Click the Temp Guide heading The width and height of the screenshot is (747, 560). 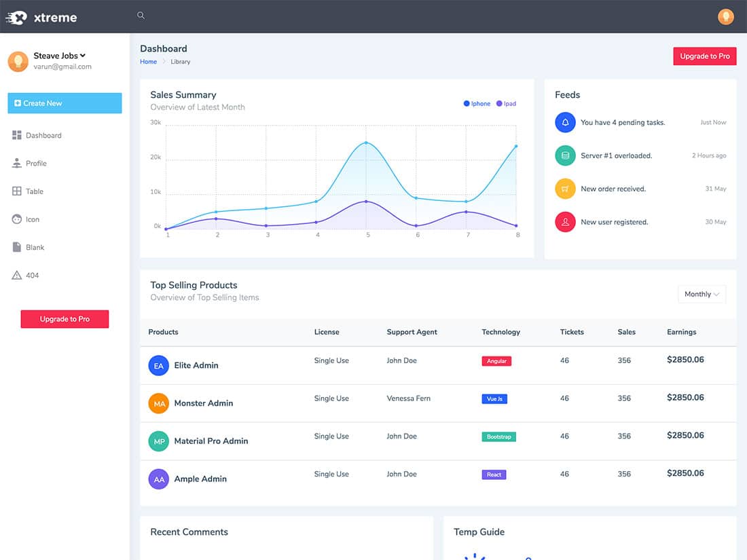(479, 532)
